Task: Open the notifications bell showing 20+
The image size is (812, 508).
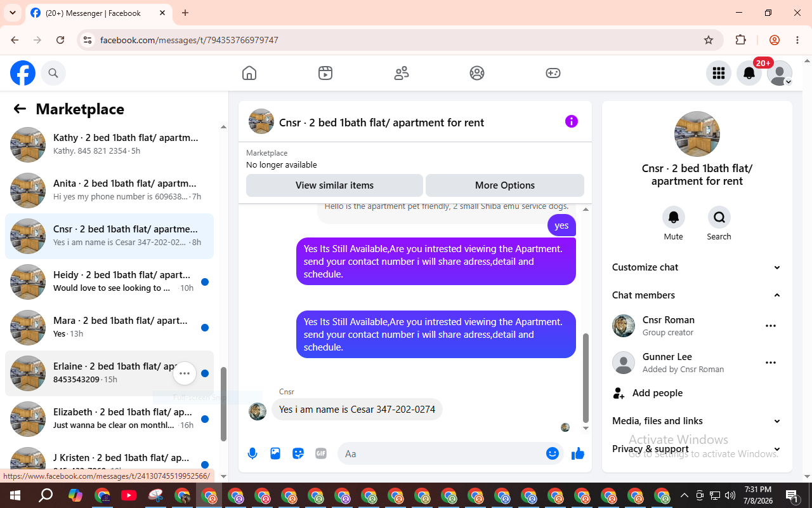Action: pos(749,73)
